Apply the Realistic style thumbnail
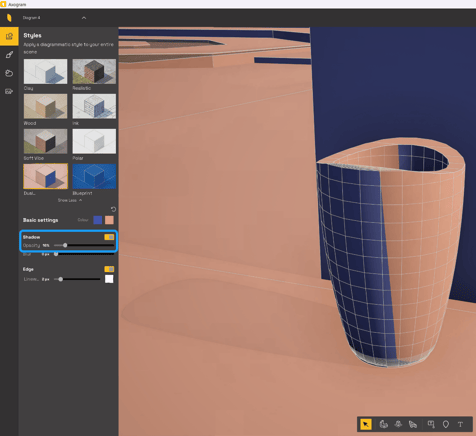 tap(94, 71)
